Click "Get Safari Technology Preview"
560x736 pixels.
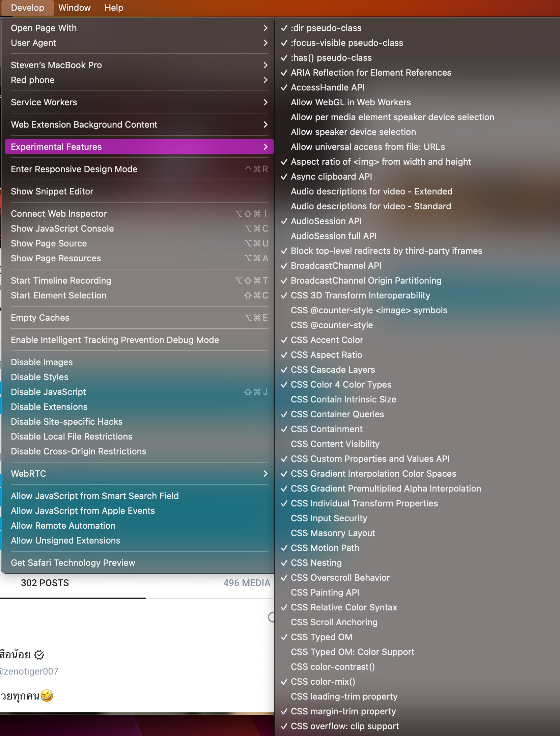point(73,562)
